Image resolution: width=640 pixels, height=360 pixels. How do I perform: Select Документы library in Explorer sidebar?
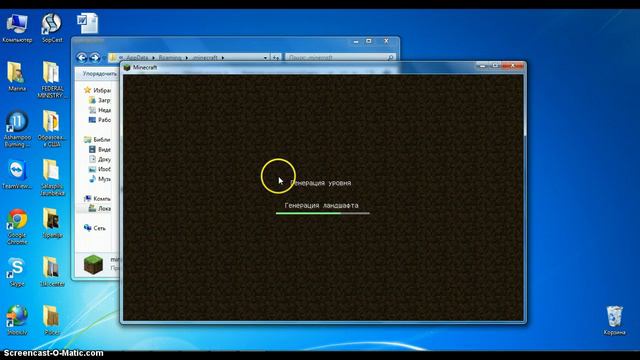click(100, 159)
